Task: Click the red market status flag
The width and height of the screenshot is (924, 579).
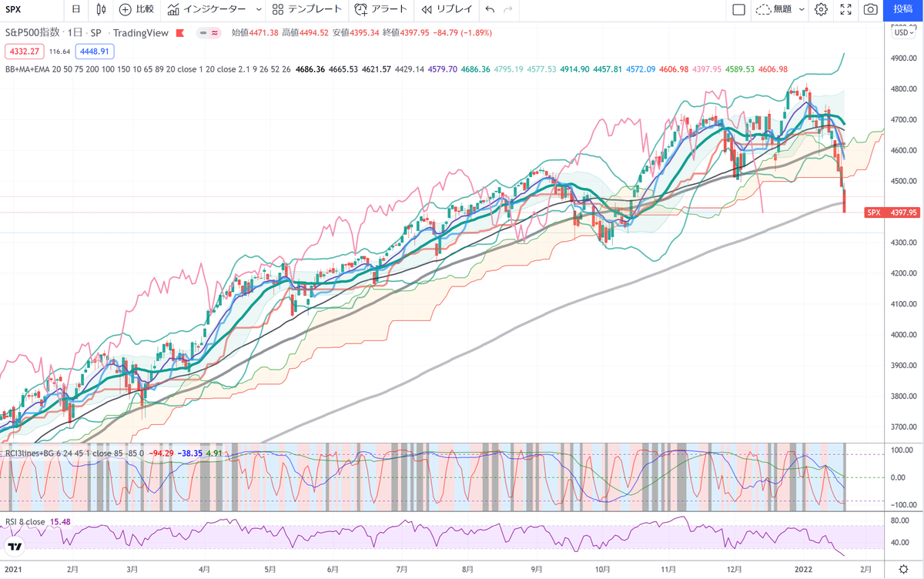Action: (180, 33)
